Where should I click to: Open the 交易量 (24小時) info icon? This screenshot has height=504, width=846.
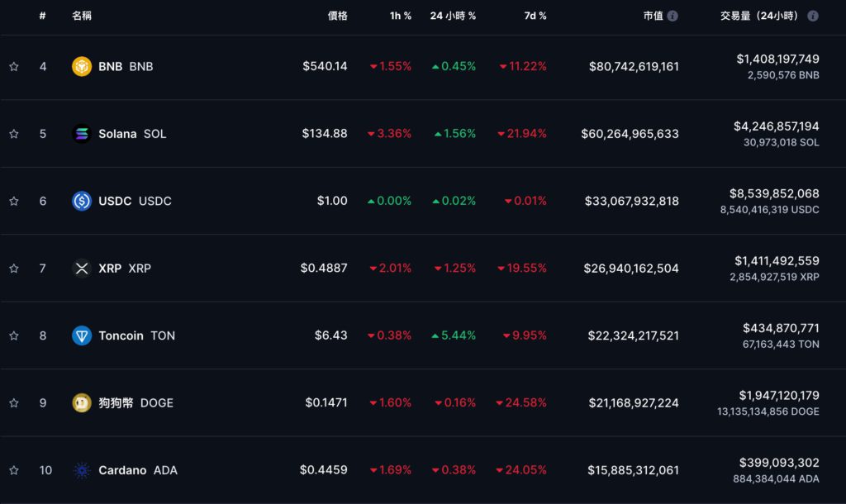[813, 16]
